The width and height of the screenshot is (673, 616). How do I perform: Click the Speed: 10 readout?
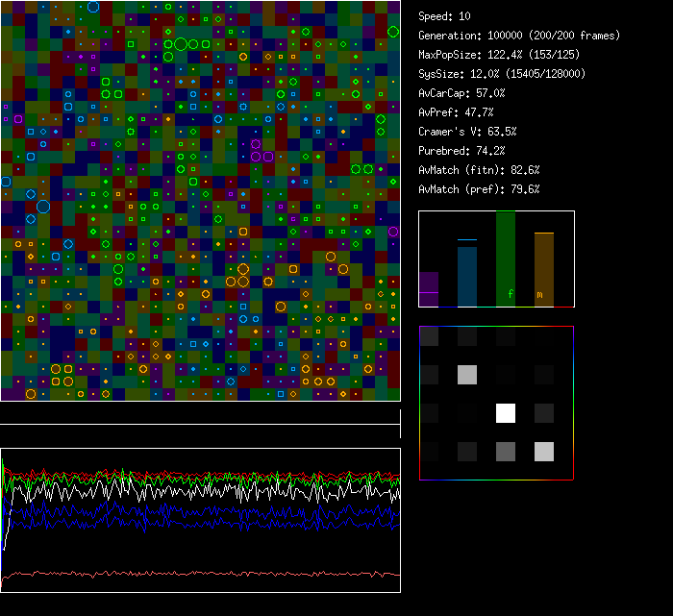(444, 16)
